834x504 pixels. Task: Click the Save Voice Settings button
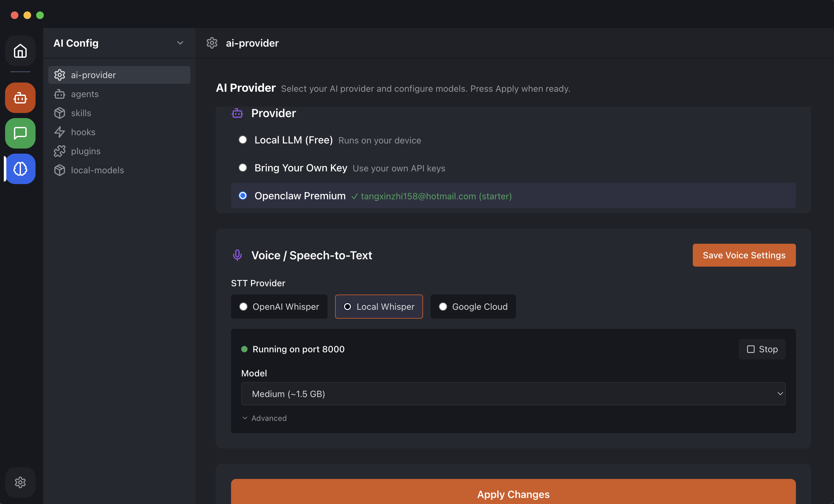point(744,255)
